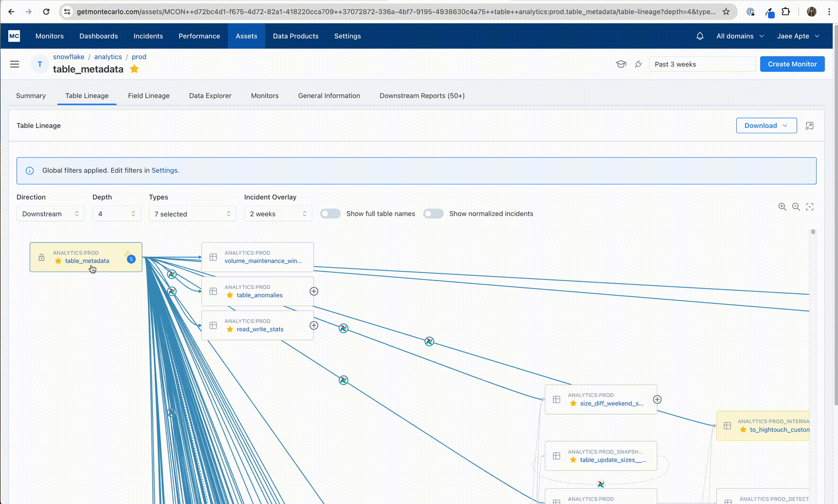Click analytics breadcrumb link
838x504 pixels.
tap(108, 57)
